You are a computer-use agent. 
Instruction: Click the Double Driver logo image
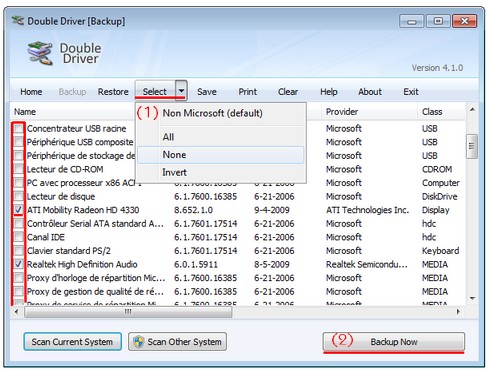(40, 53)
